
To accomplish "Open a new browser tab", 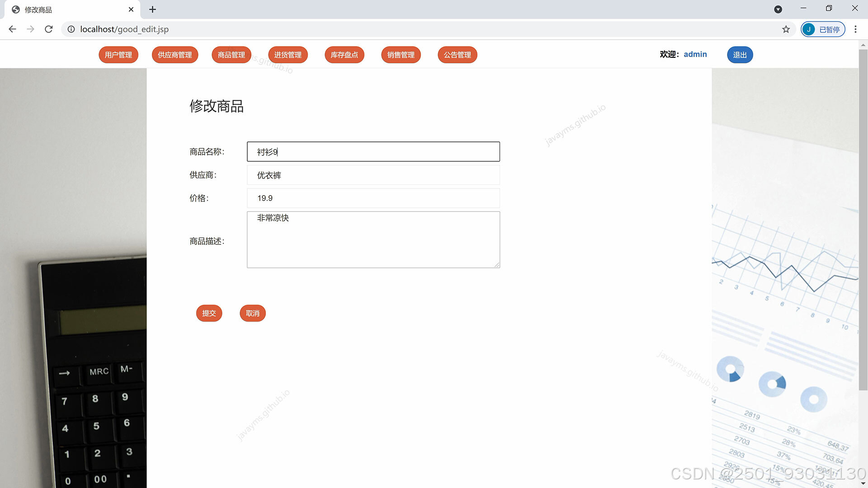I will pyautogui.click(x=152, y=9).
